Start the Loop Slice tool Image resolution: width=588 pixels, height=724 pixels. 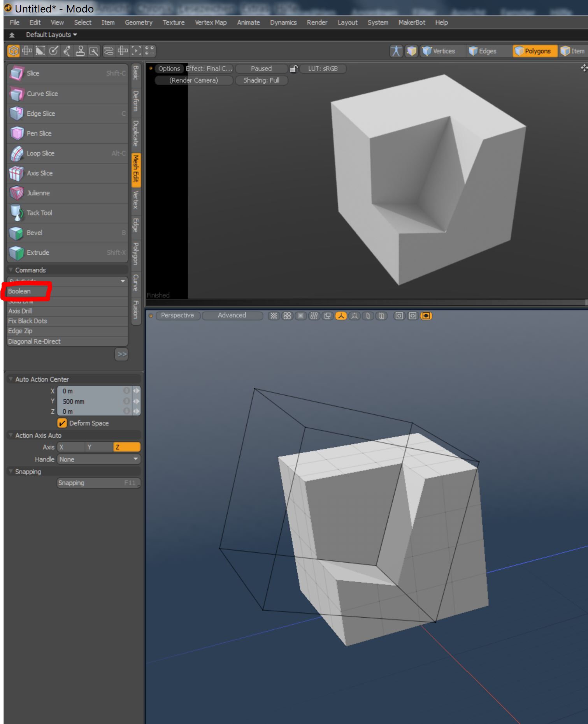point(67,153)
